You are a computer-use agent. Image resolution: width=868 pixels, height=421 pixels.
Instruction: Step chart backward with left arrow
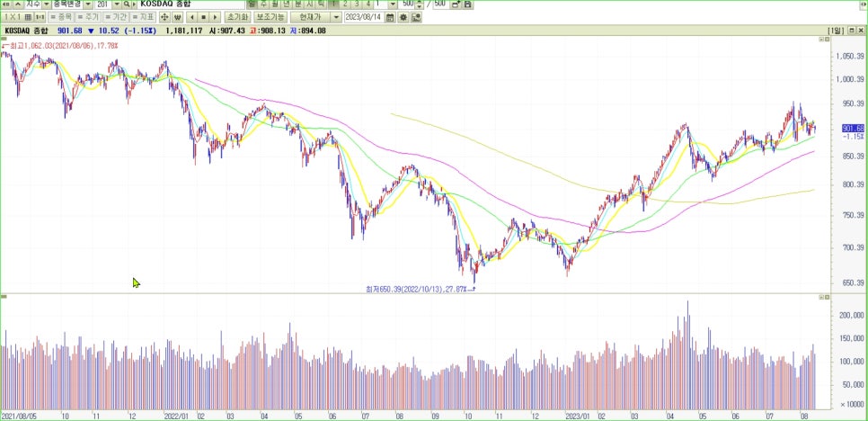[191, 17]
